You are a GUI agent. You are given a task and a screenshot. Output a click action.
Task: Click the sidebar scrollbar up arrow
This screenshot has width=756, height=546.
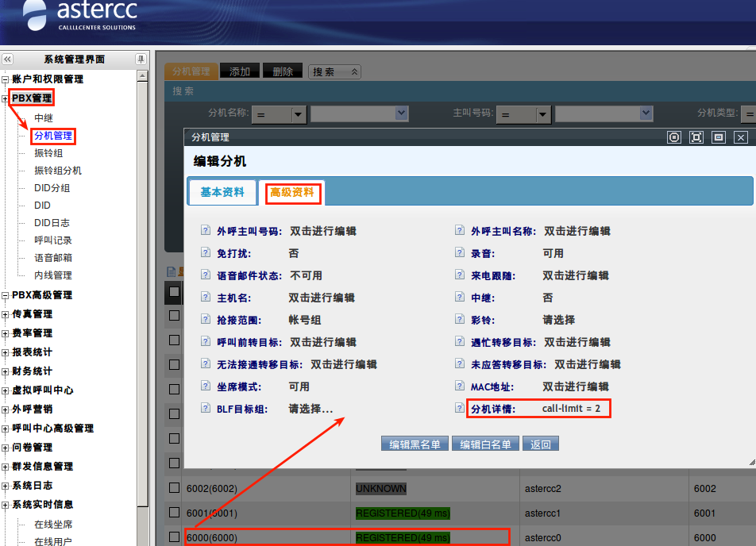pos(142,77)
